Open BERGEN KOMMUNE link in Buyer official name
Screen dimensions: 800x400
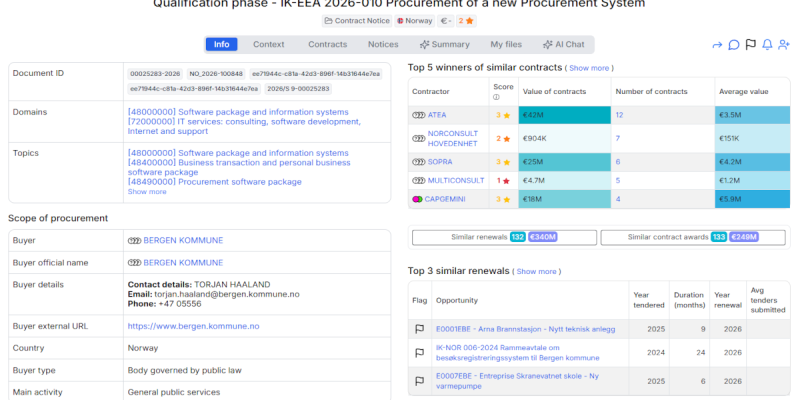pos(183,263)
